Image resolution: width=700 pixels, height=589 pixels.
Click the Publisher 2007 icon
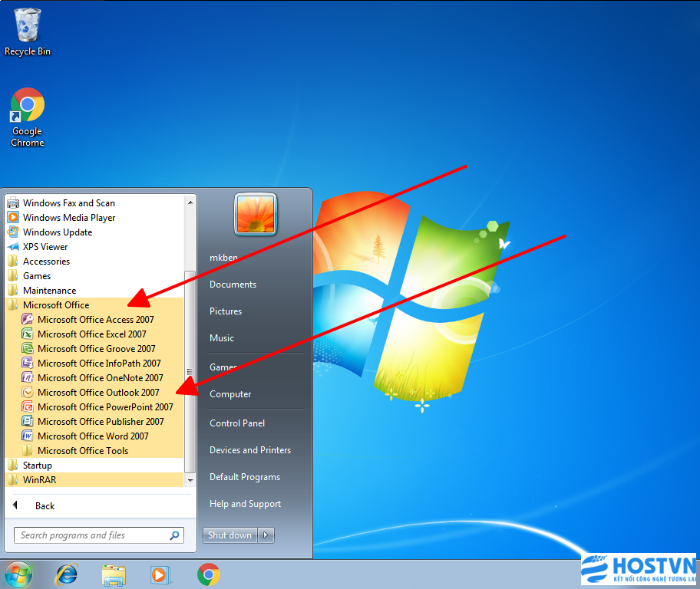point(27,422)
